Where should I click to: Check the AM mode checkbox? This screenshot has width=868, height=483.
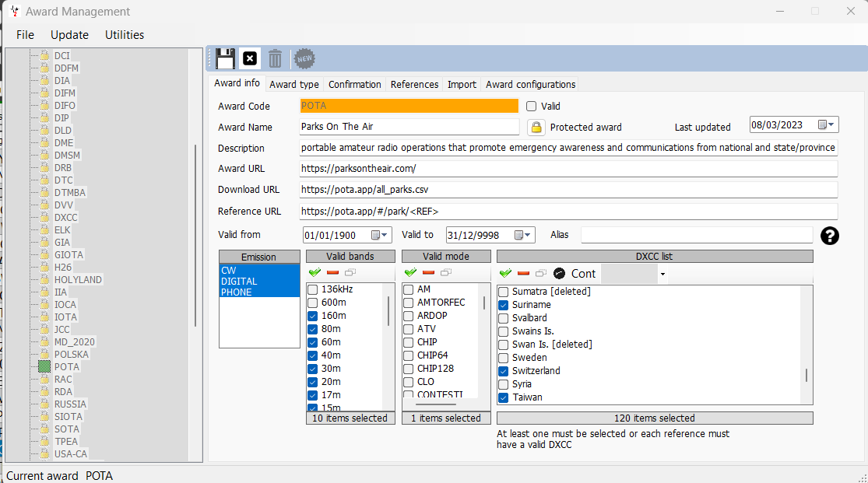tap(409, 289)
